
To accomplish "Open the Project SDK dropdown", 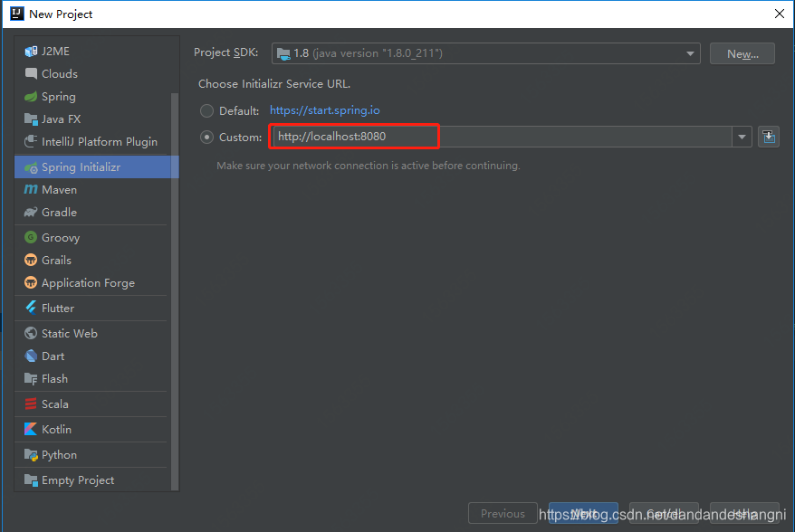I will pyautogui.click(x=485, y=53).
